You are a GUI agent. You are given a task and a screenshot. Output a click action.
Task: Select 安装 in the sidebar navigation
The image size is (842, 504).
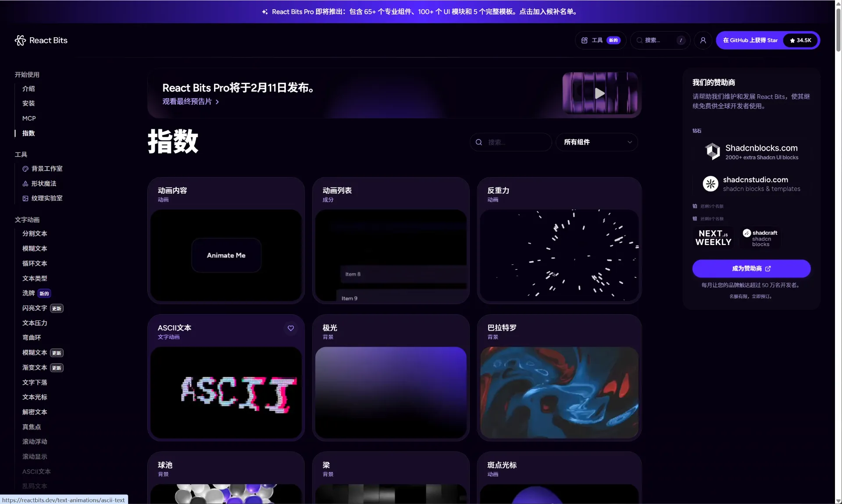click(x=29, y=103)
